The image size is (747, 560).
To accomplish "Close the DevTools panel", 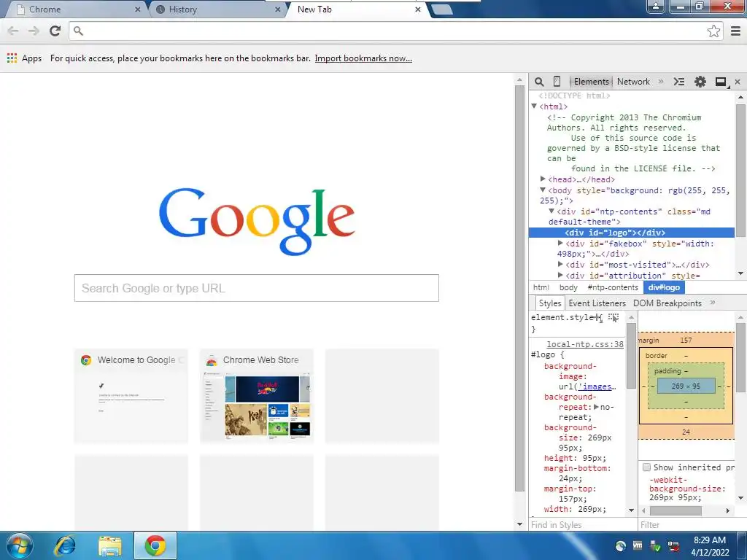I will [738, 82].
